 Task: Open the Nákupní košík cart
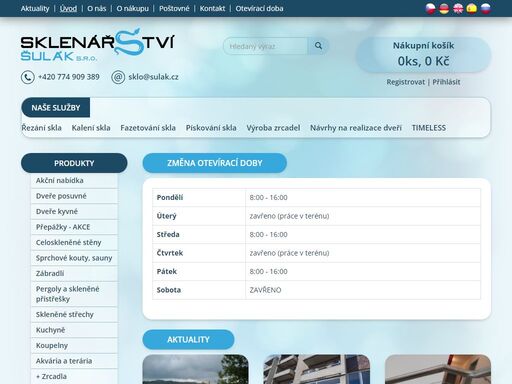pos(423,55)
